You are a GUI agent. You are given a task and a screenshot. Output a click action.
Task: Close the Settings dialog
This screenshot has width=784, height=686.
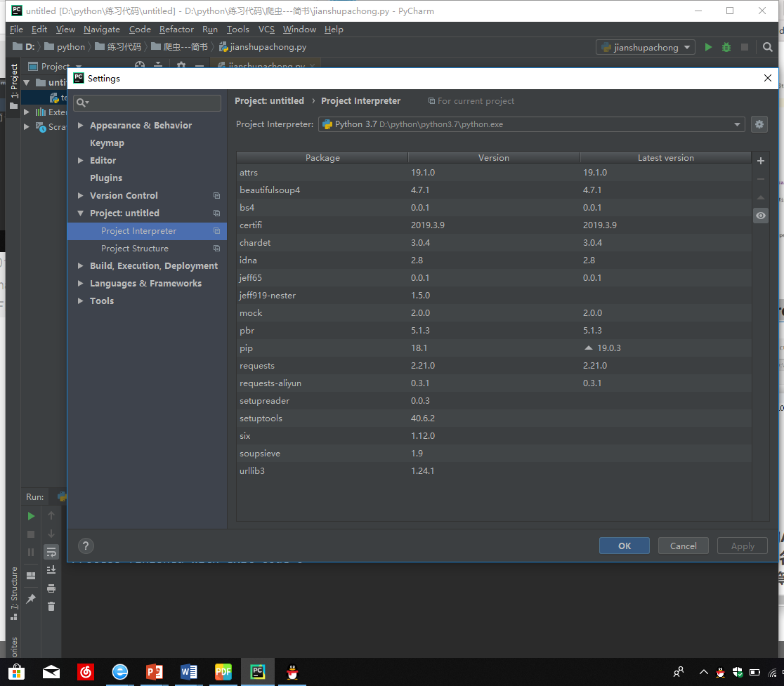pos(768,79)
